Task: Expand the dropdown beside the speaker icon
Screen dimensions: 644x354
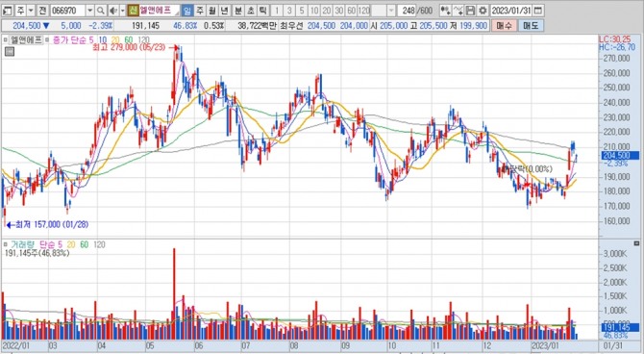Action: [122, 11]
